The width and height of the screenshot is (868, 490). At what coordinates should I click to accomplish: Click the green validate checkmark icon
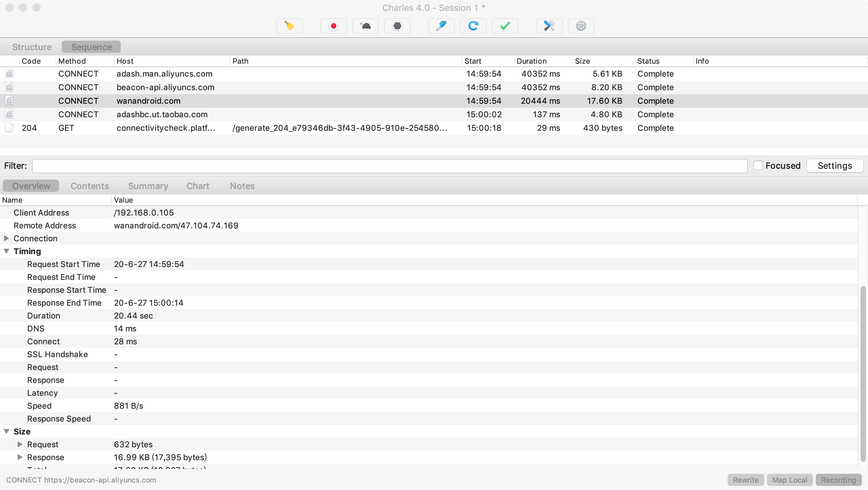[505, 26]
